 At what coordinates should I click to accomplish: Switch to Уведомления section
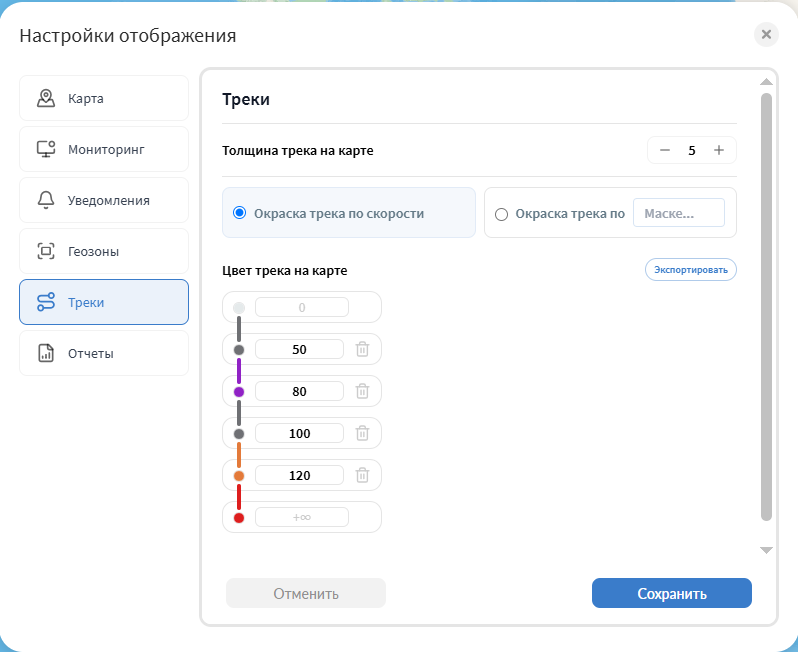[x=104, y=200]
